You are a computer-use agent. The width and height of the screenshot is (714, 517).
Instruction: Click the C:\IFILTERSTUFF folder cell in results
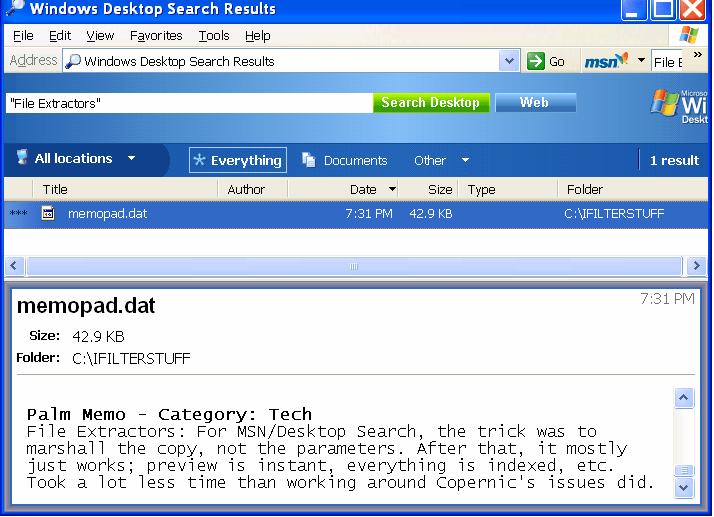point(614,214)
